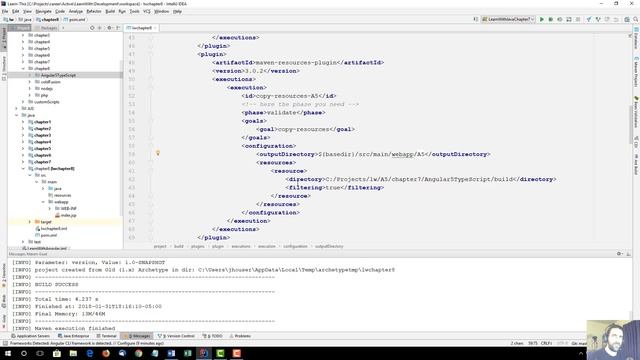
Task: Click the artifactId maven-resources-plugin line
Action: point(298,62)
